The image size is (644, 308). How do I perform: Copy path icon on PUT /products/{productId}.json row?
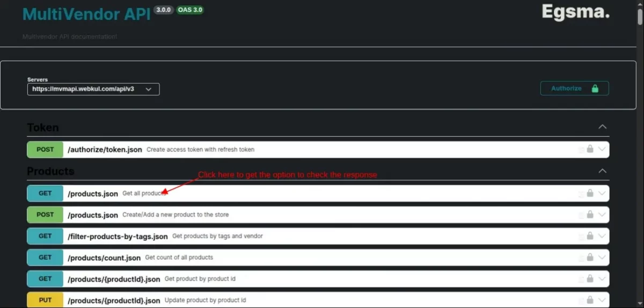coord(581,300)
